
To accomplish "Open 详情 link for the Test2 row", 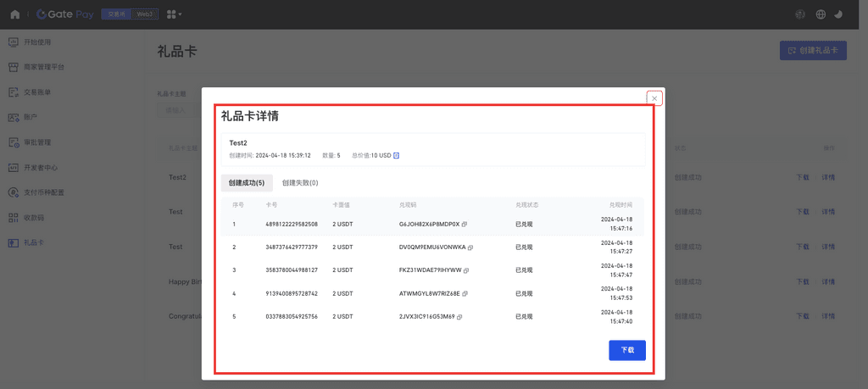I will [828, 177].
